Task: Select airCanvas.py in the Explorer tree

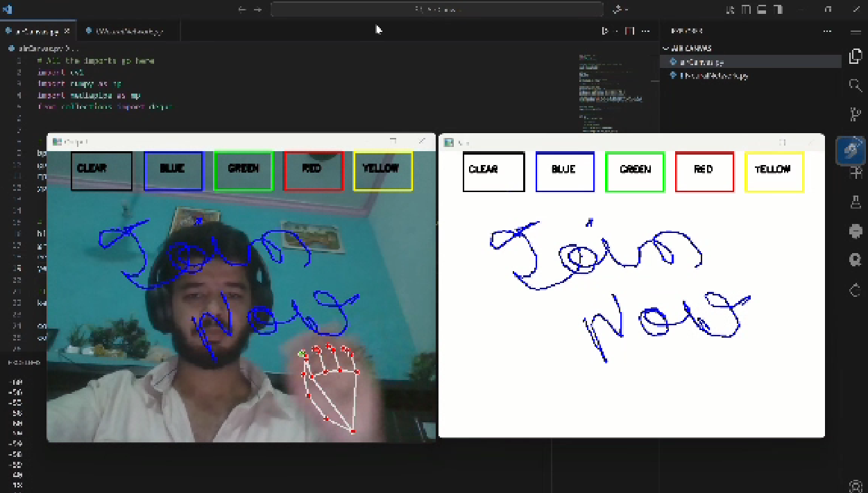Action: (702, 62)
